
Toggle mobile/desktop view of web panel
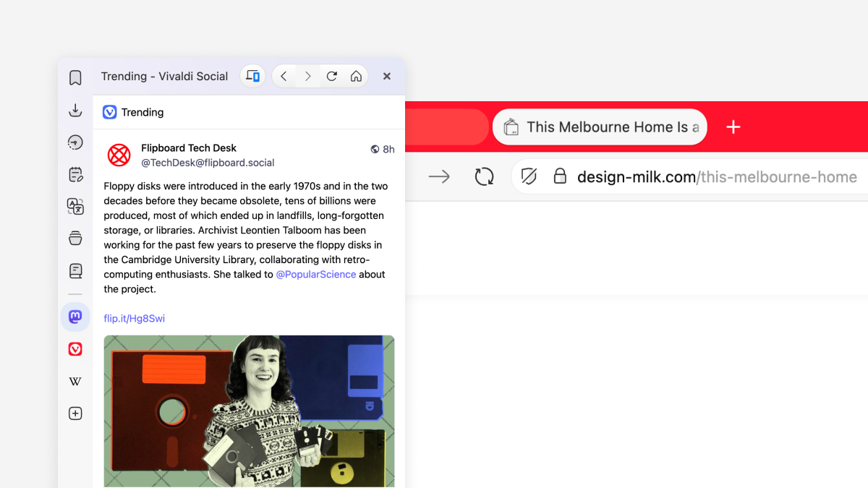252,76
